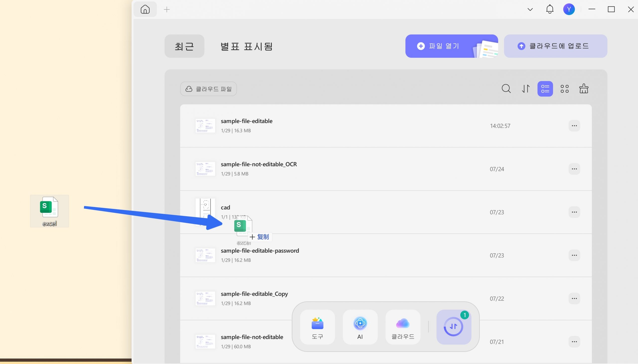Expand the title bar chevron dropdown

530,9
